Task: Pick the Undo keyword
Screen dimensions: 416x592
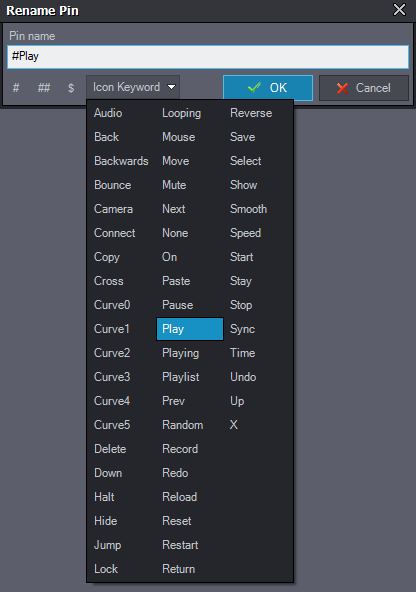Action: [x=243, y=377]
